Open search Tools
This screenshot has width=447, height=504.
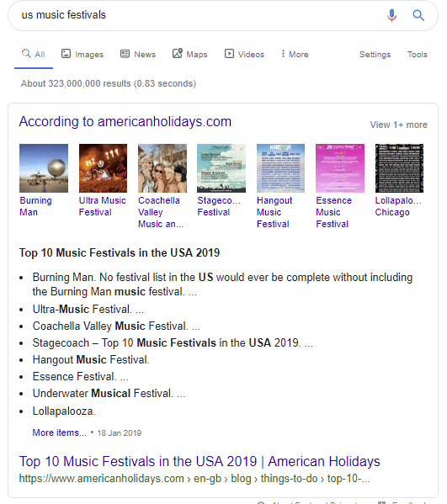(x=417, y=55)
